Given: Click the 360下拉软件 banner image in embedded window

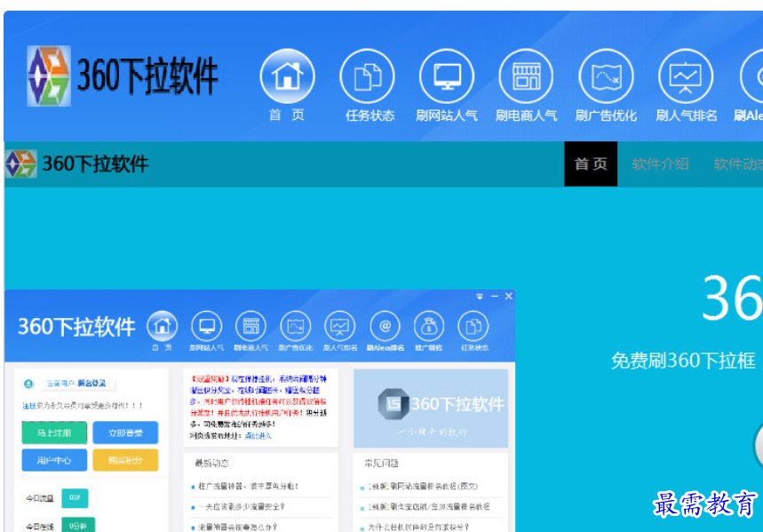Looking at the screenshot, I should tap(431, 409).
